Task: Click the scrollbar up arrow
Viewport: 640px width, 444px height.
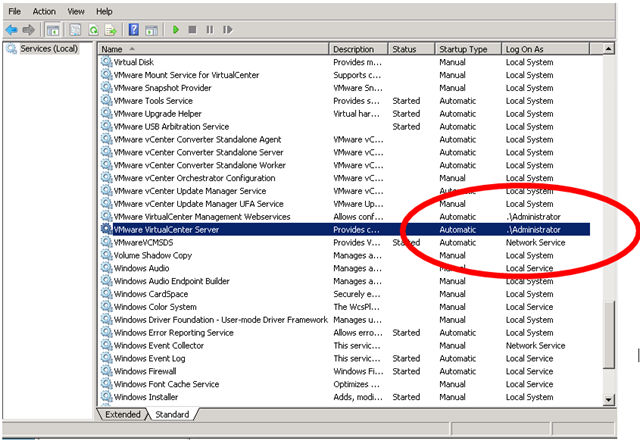Action: [609, 49]
